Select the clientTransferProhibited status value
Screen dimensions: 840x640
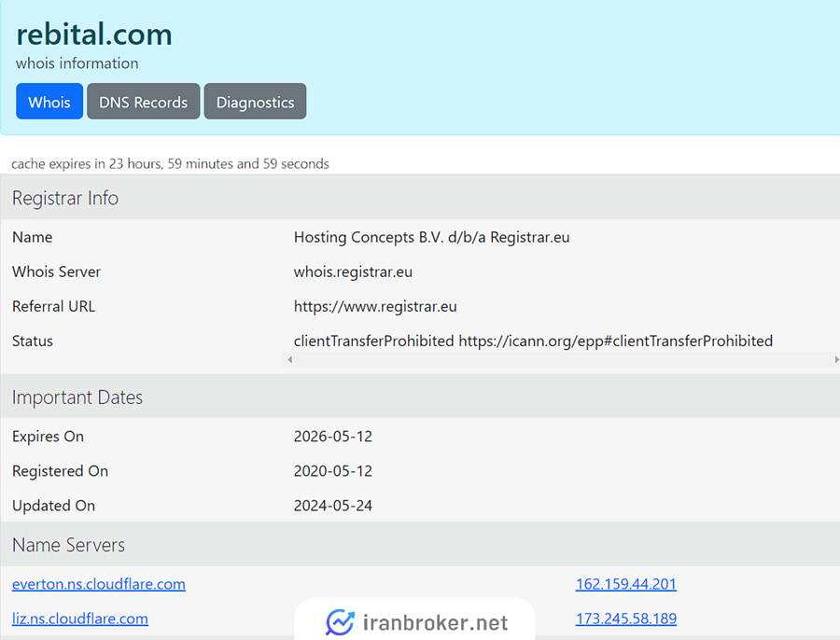[533, 341]
